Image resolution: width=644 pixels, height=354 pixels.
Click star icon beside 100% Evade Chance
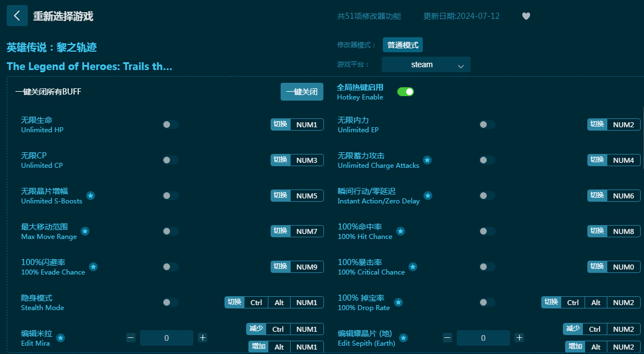93,267
